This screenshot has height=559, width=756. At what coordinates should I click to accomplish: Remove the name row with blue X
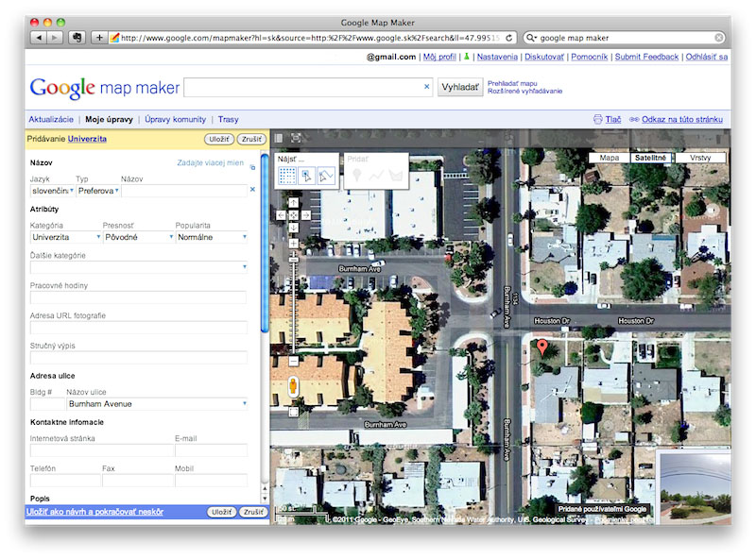tap(252, 190)
